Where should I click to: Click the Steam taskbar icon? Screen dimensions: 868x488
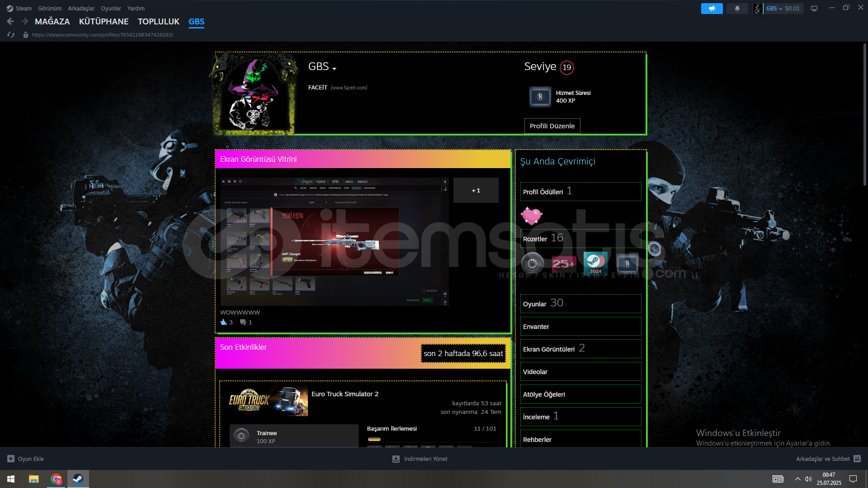(78, 479)
